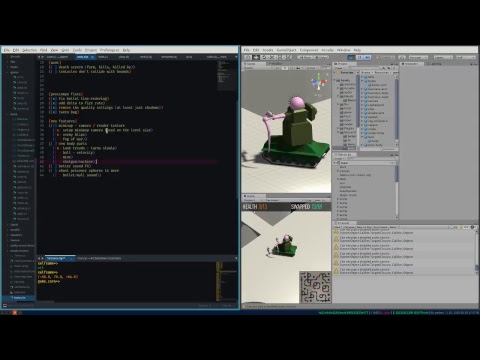Select the combined Transform tool in Unity
Image resolution: width=480 pixels, height=360 pixels.
point(288,57)
